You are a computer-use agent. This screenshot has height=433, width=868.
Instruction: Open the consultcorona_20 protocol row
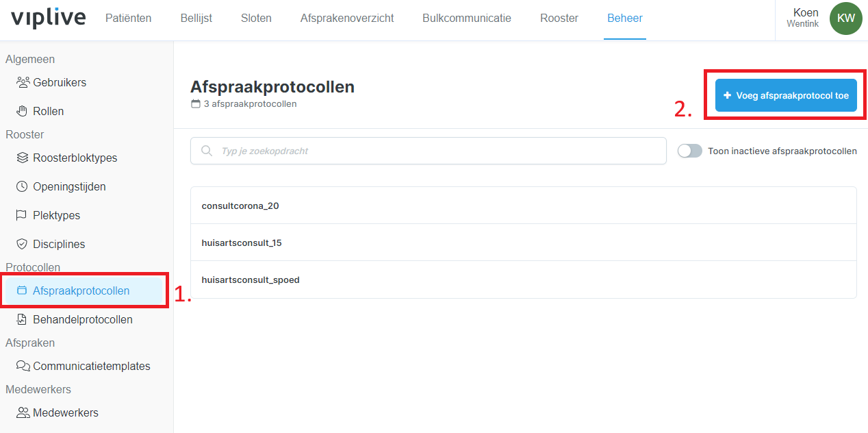[x=523, y=206]
